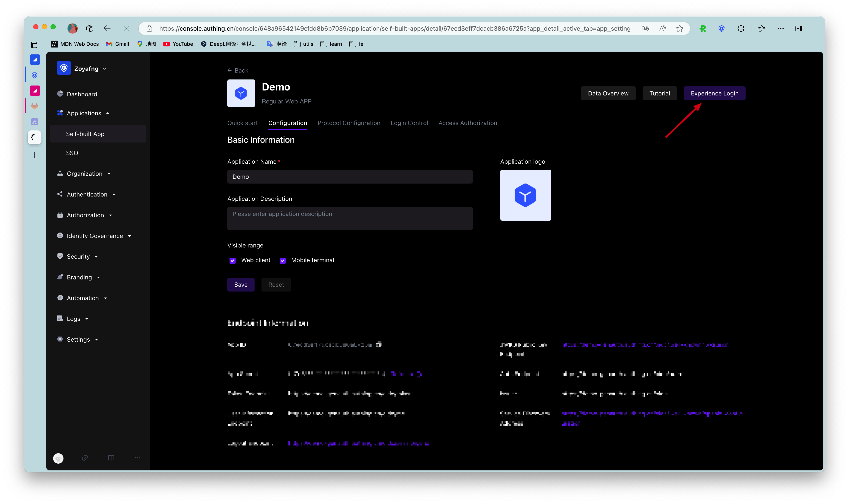Screen dimensions: 849x504
Task: Expand the Identity Governance section
Action: click(95, 236)
